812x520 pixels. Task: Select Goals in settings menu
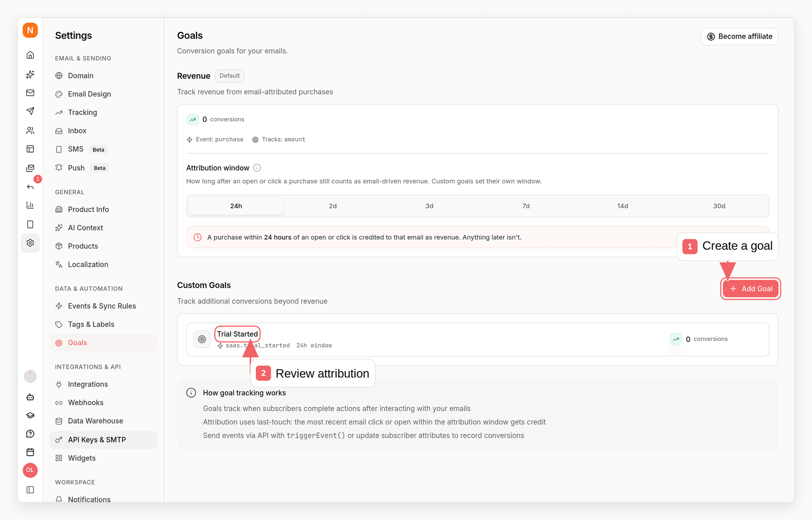[103, 343]
